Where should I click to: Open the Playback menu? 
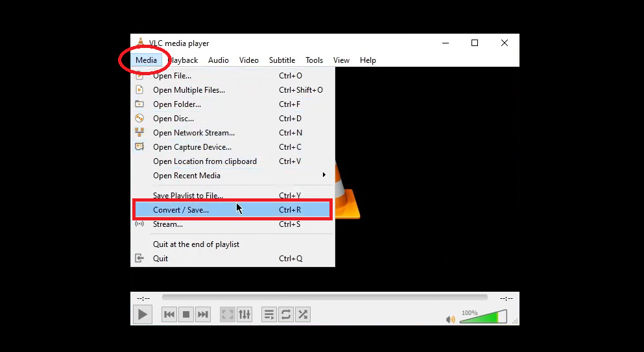pyautogui.click(x=183, y=60)
